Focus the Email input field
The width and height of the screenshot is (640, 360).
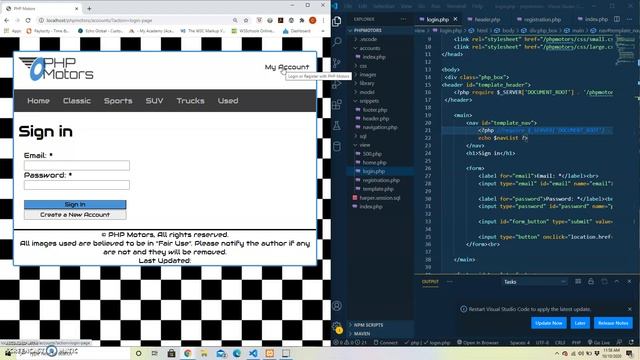pyautogui.click(x=77, y=165)
